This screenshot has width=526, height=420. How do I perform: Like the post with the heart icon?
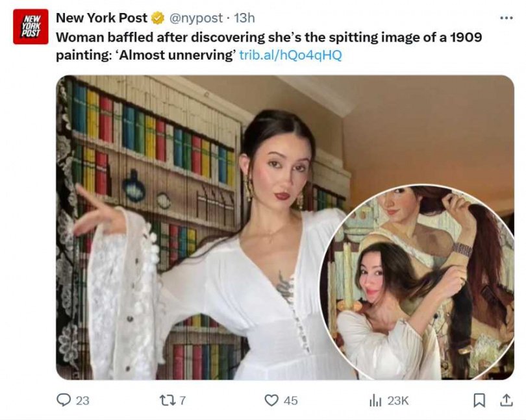(x=271, y=400)
